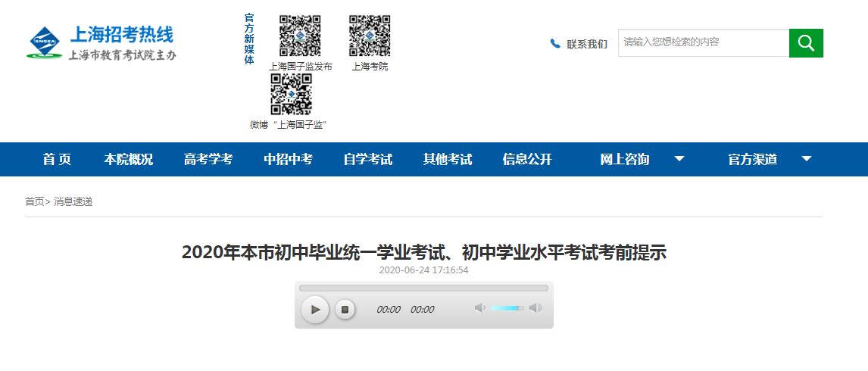This screenshot has height=371, width=868.
Task: Click the volume down speaker icon
Action: pyautogui.click(x=479, y=308)
